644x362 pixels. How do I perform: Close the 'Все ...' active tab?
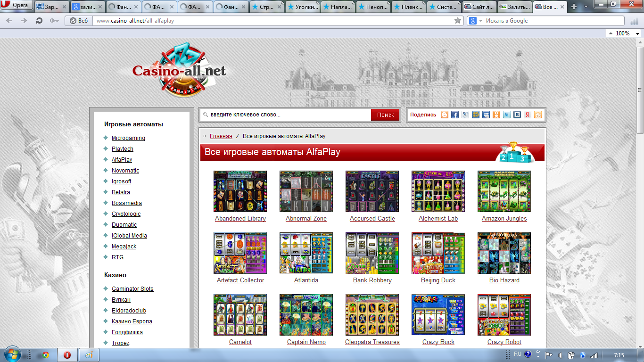click(561, 7)
